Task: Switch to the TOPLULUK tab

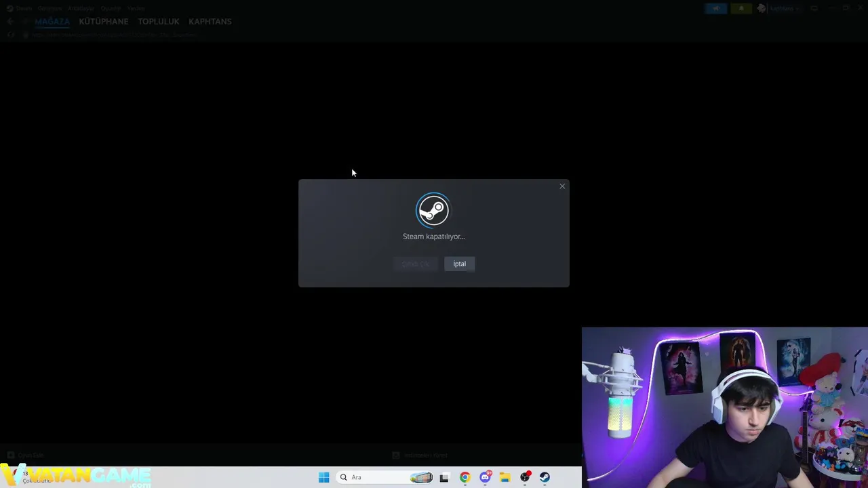Action: click(x=159, y=22)
